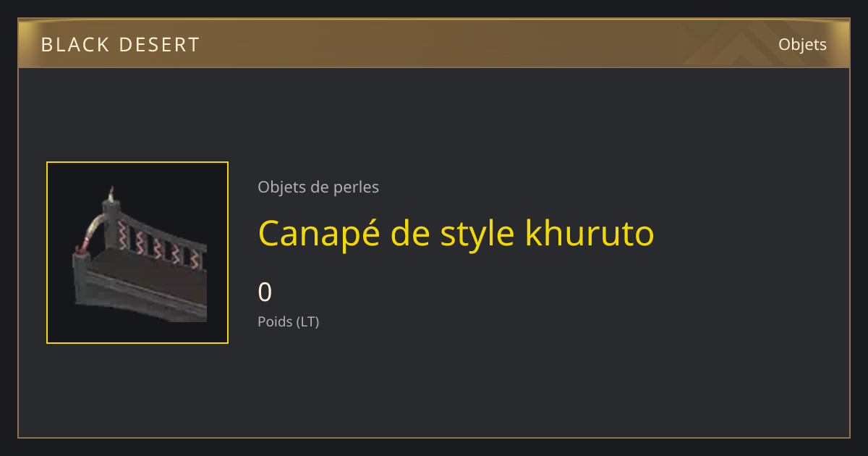Click the word "perles" in the category text
This screenshot has height=456, width=868.
pos(356,187)
